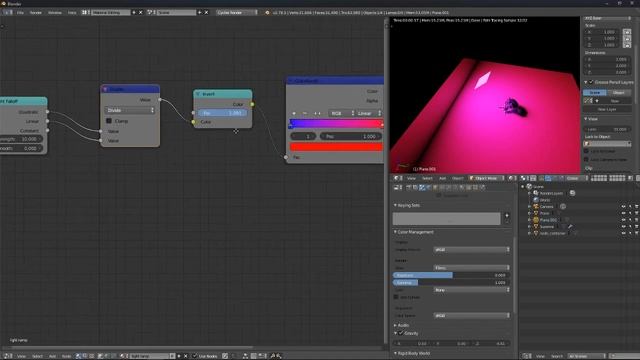Open the Object Mode dropdown
This screenshot has width=640, height=360.
pyautogui.click(x=487, y=178)
